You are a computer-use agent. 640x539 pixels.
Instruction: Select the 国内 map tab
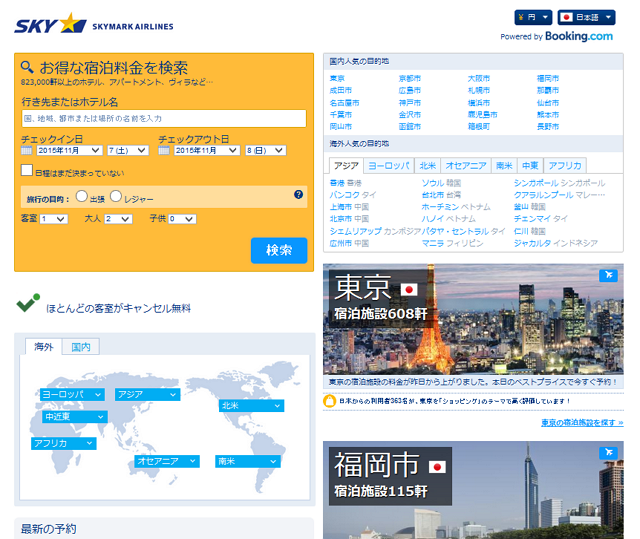point(81,347)
